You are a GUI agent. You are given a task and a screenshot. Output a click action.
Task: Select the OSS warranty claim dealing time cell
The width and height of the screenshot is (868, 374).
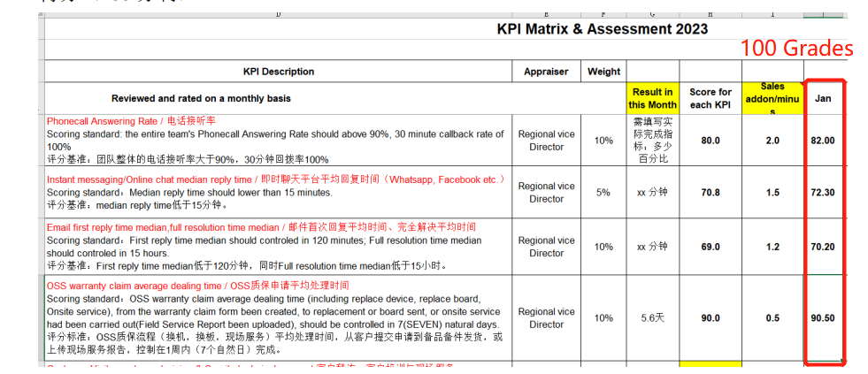[279, 318]
